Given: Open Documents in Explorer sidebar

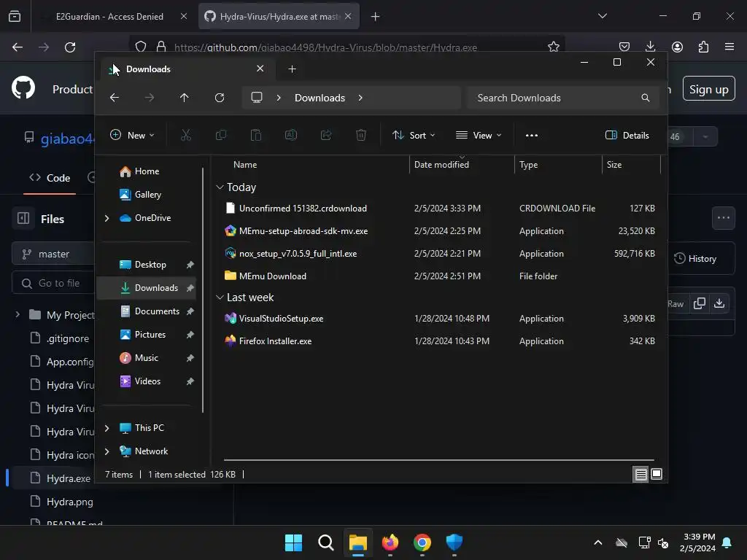Looking at the screenshot, I should [157, 311].
